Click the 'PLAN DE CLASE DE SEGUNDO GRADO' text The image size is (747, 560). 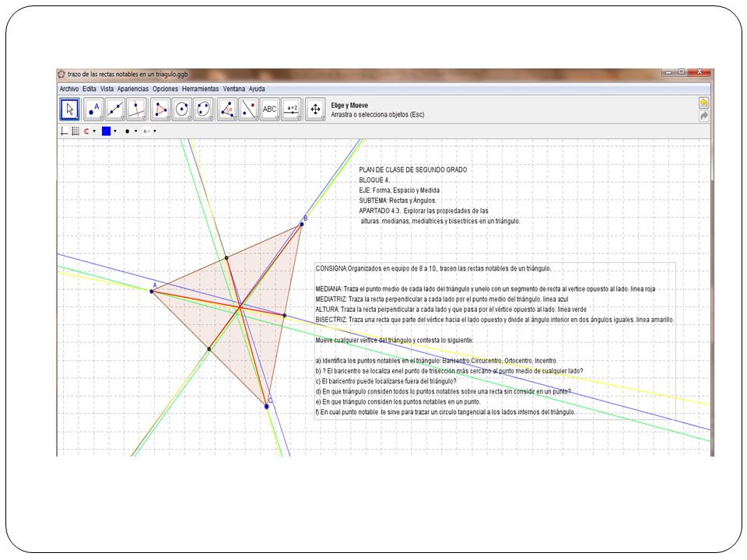(x=412, y=170)
